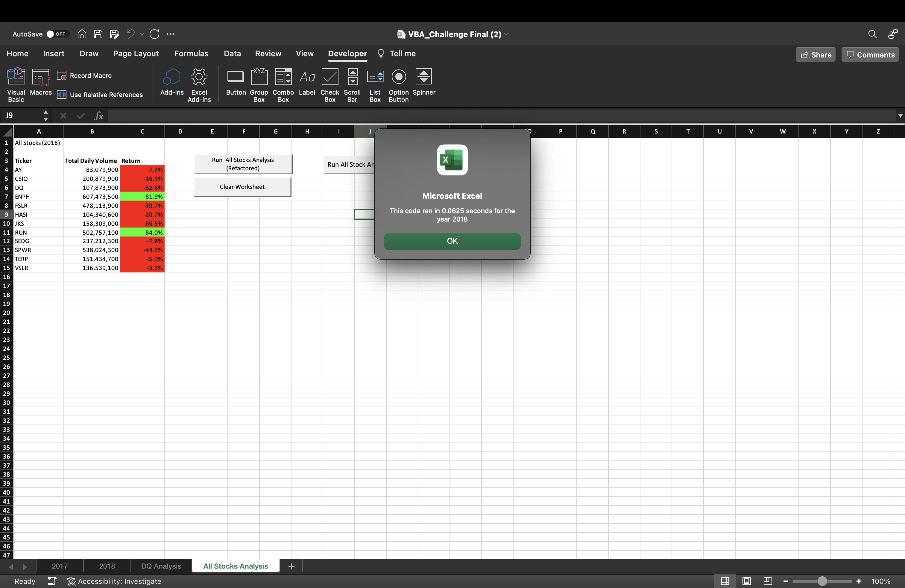Insert a Scroll Bar control
The image size is (905, 588).
coord(352,77)
